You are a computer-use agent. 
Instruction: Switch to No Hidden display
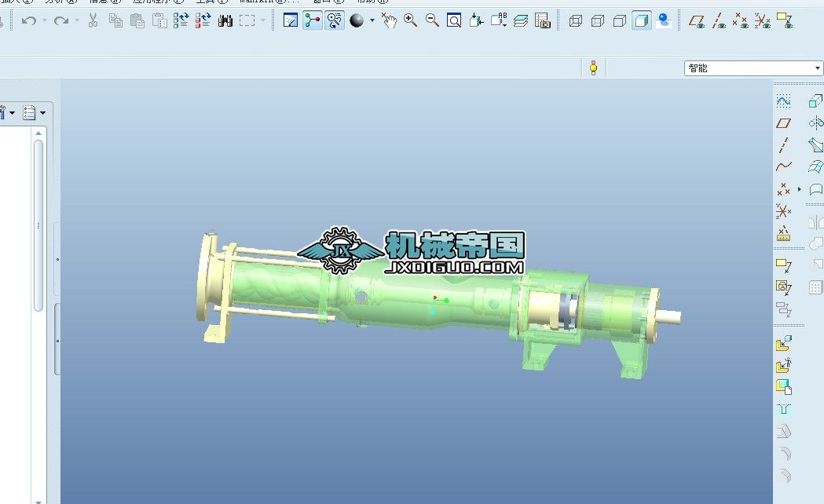coord(620,20)
